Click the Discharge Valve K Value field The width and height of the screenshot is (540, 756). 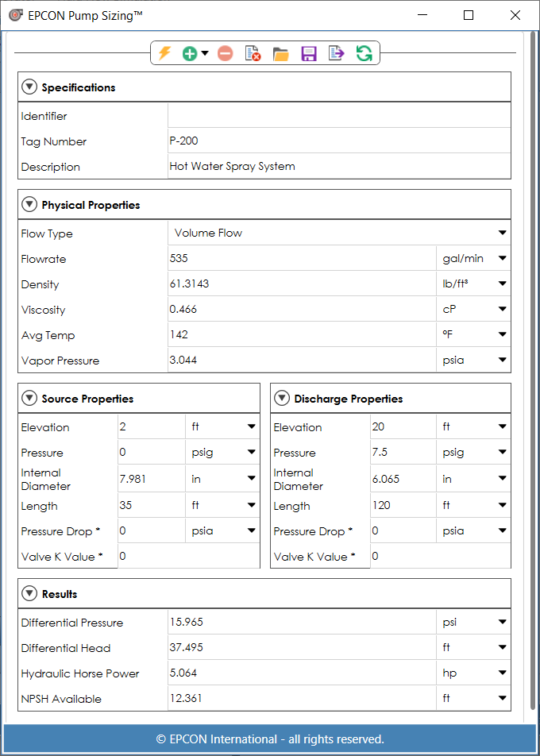(440, 557)
